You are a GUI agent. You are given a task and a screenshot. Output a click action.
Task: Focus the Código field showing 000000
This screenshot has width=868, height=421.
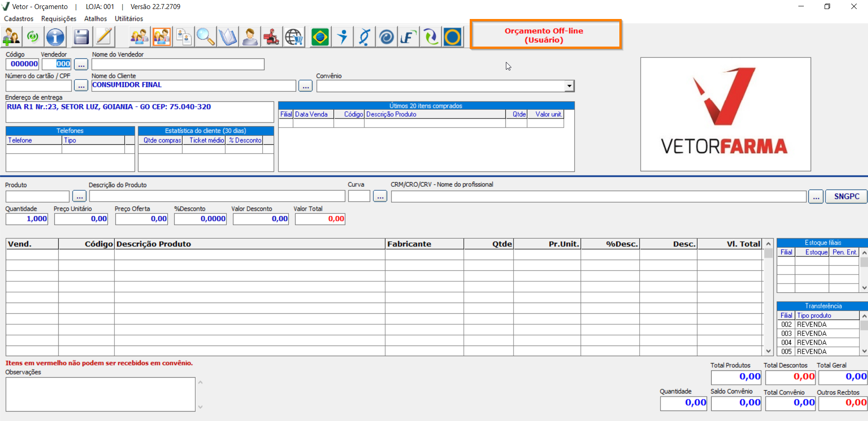[x=23, y=64]
